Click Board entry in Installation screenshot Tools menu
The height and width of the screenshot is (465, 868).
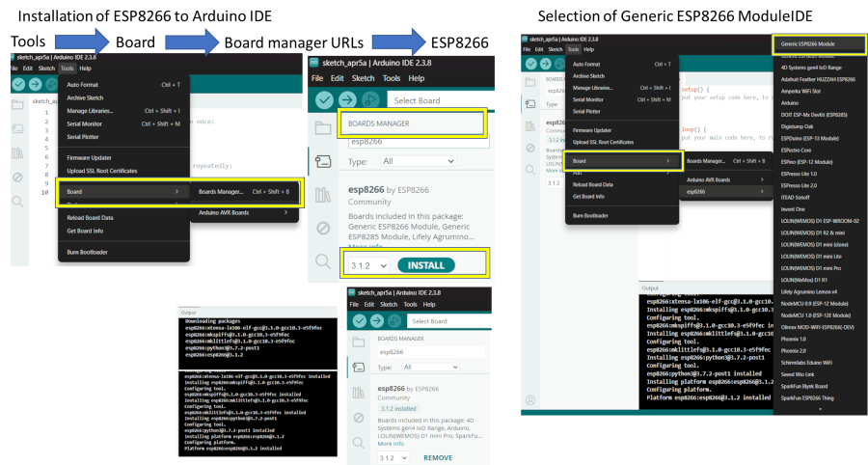(x=124, y=192)
